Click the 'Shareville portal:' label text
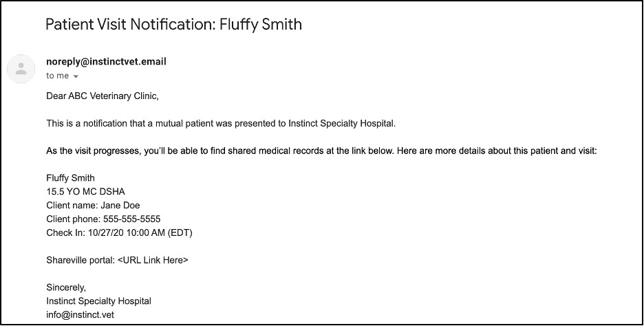The image size is (644, 326). point(80,260)
